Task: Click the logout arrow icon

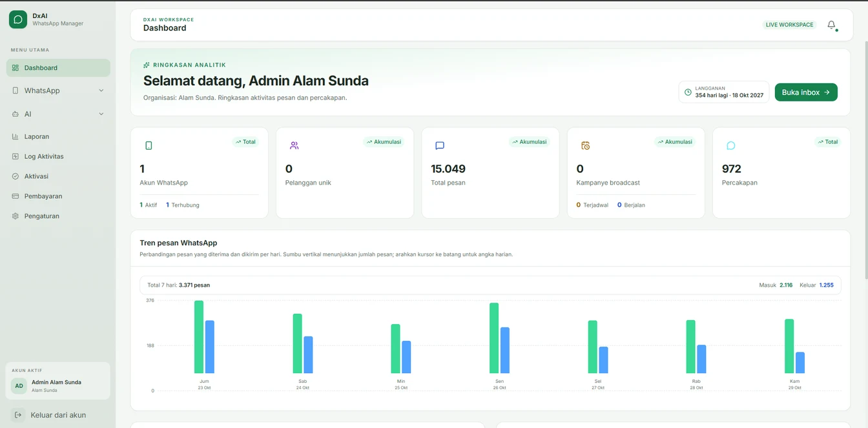Action: (18, 415)
